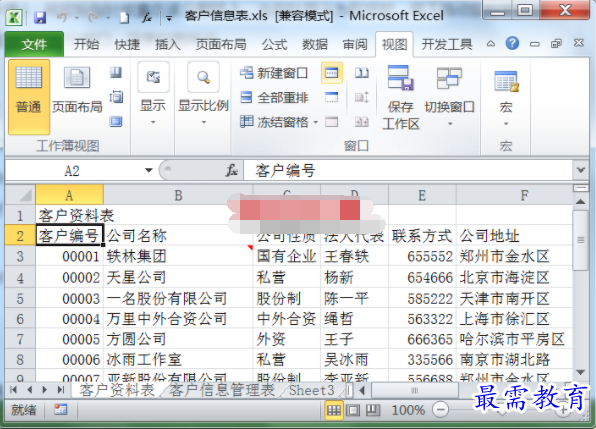Open the 切换窗口 dropdown
596x429 pixels.
point(449,97)
